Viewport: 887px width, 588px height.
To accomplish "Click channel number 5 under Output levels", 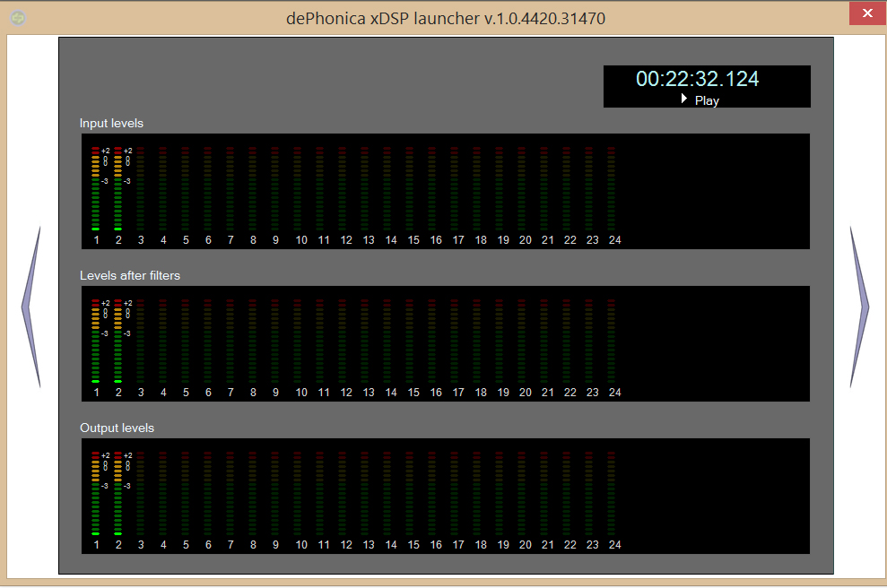I will (x=186, y=544).
